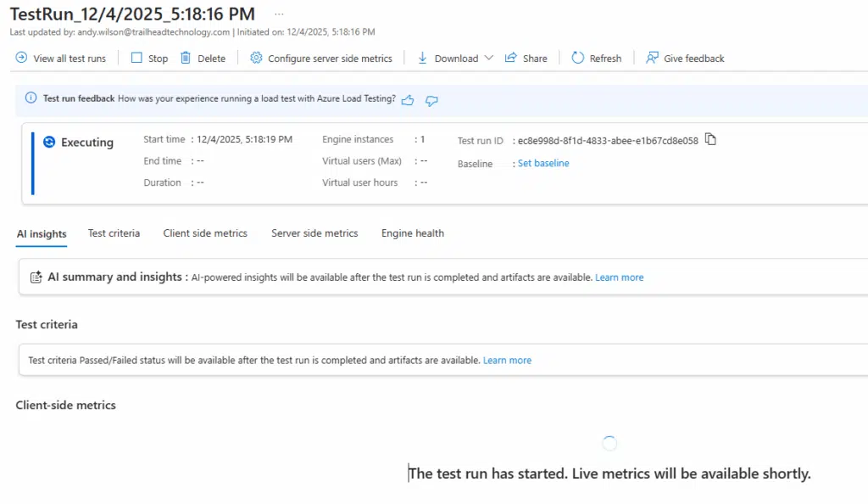Click the Set baseline link
The image size is (868, 504).
(x=543, y=163)
